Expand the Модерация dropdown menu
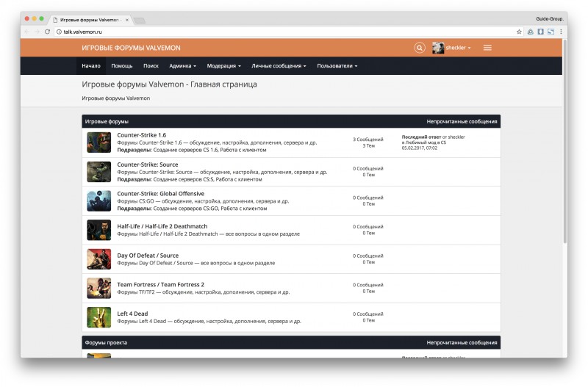Viewport: 588px width, 387px height. [x=224, y=66]
